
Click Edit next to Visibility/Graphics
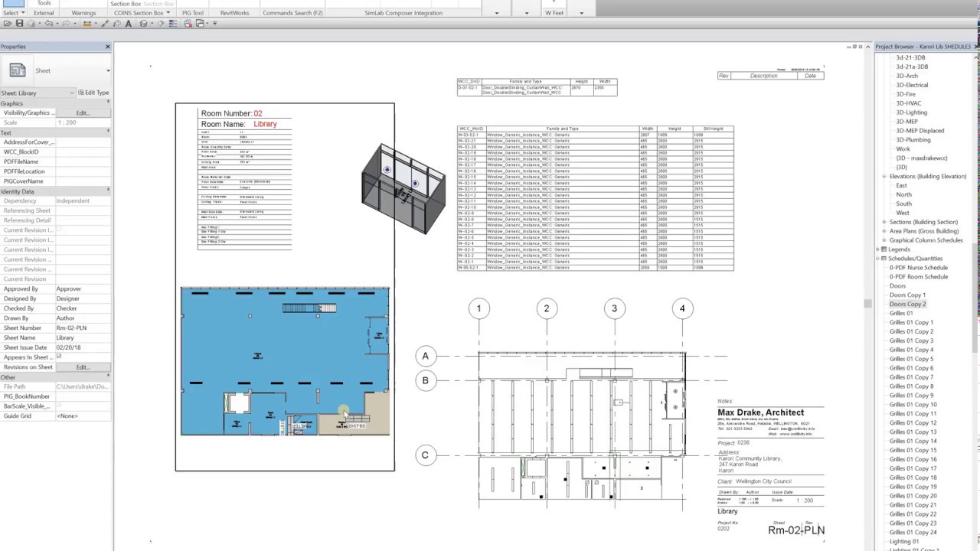82,112
